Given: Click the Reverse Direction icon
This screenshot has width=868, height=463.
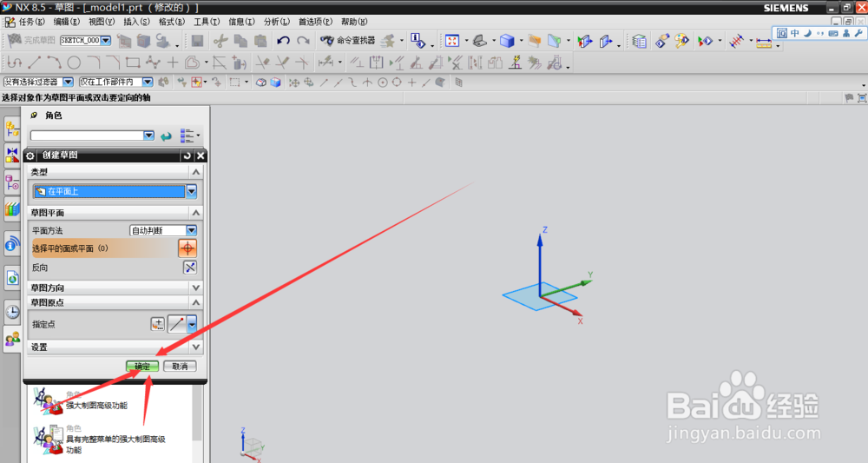Looking at the screenshot, I should pos(190,268).
